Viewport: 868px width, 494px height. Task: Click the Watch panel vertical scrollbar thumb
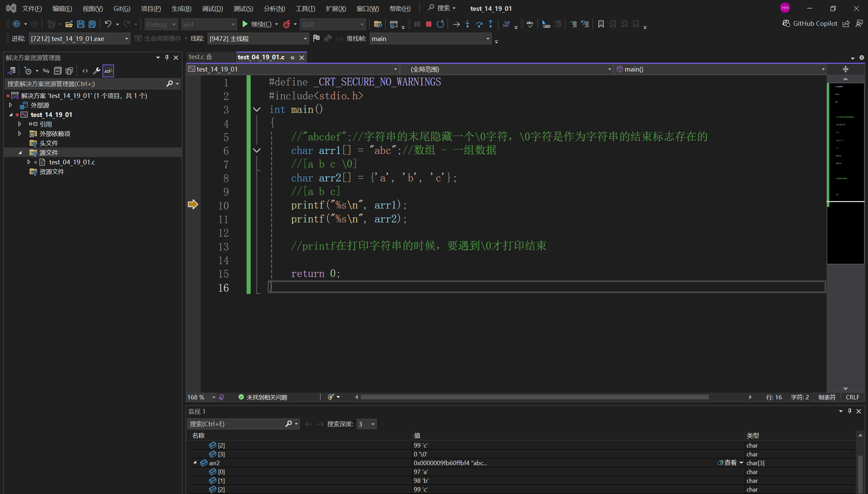coord(860,474)
